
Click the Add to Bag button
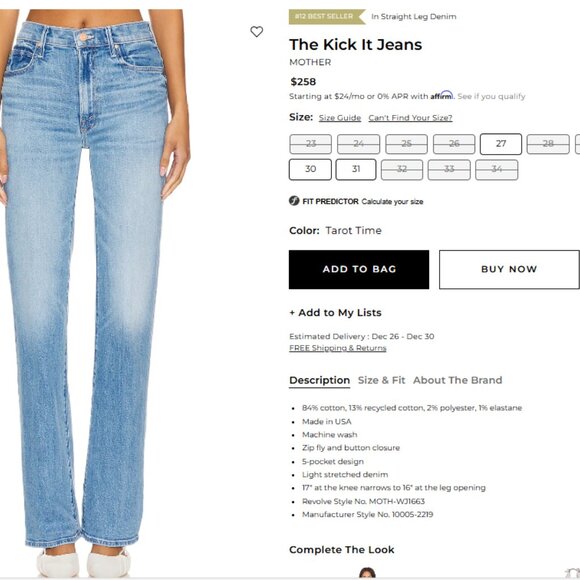359,269
